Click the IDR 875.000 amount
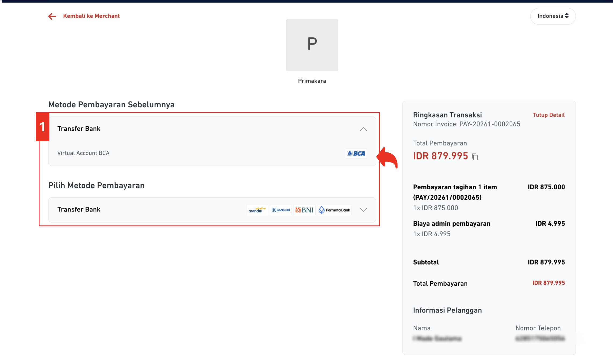 tap(546, 187)
